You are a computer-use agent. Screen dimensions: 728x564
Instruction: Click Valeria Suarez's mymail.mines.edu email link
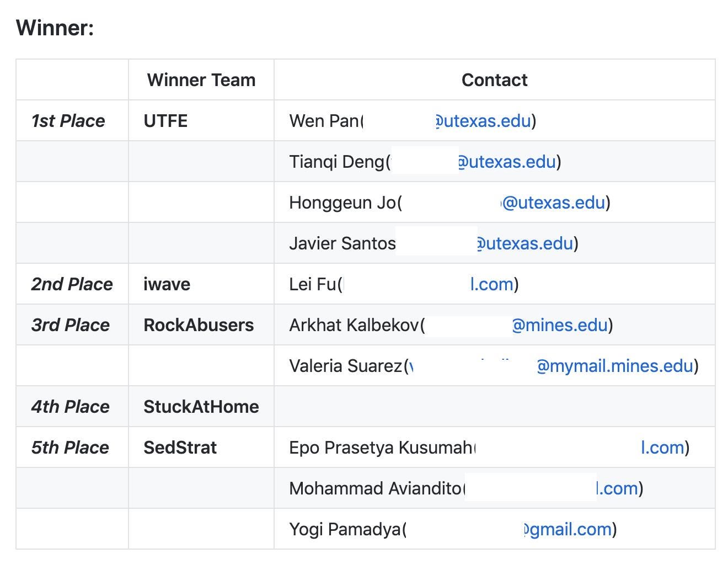point(615,366)
